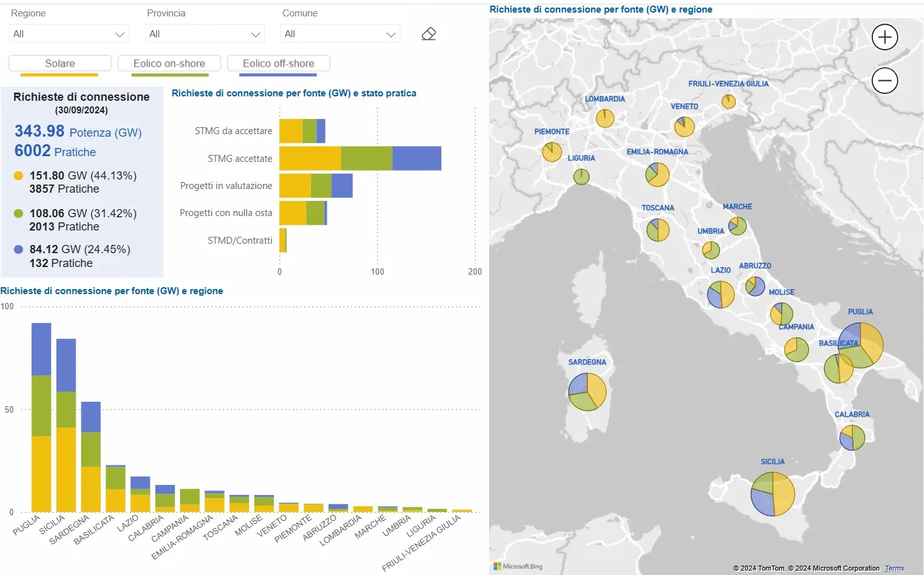Screen dimensions: 924x575
Task: Select the Marche pie chart on map
Action: pyautogui.click(x=737, y=226)
